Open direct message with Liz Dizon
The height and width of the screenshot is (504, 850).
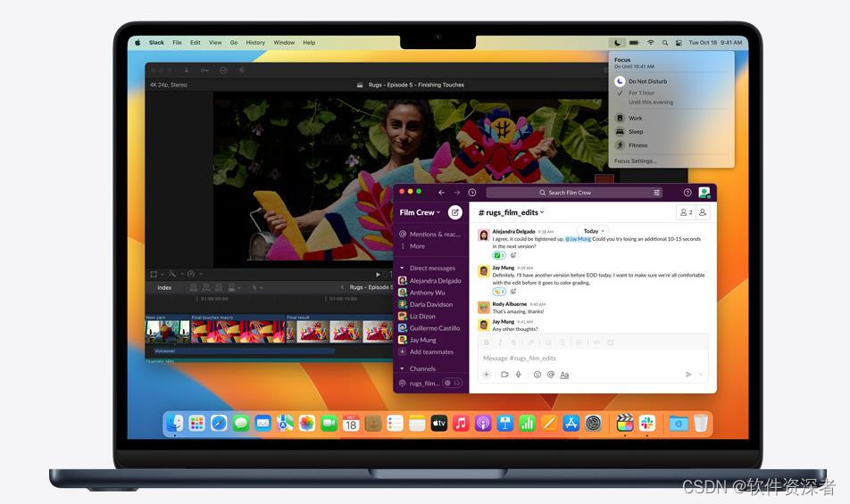(418, 316)
